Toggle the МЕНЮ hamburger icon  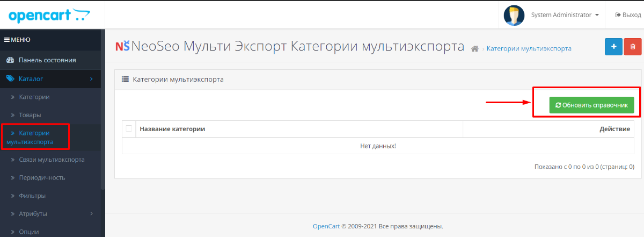tap(7, 40)
